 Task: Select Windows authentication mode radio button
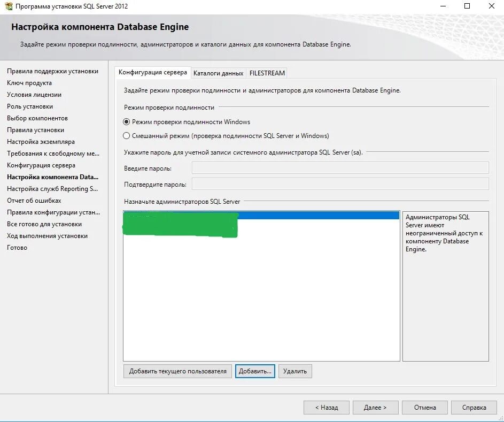click(126, 122)
